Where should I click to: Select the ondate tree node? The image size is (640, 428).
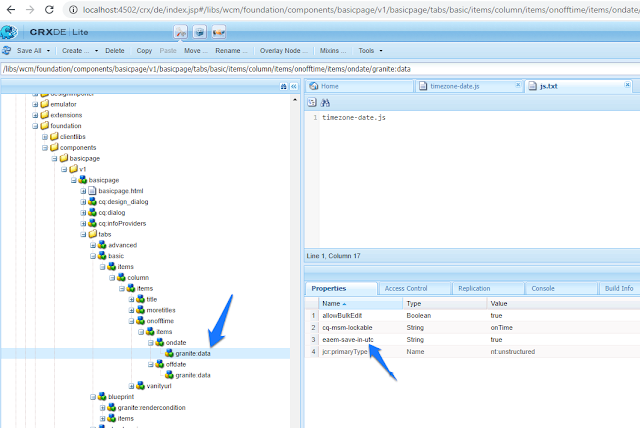(x=176, y=343)
